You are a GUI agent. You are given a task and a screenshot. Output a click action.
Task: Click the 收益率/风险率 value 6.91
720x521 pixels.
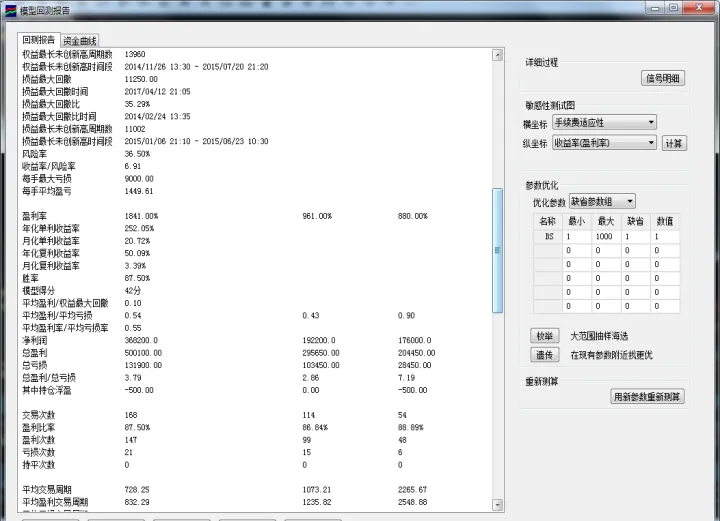coord(133,166)
